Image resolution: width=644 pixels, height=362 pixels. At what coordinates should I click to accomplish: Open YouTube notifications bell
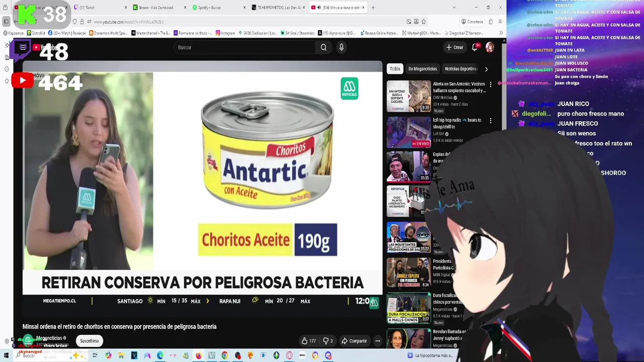[474, 47]
